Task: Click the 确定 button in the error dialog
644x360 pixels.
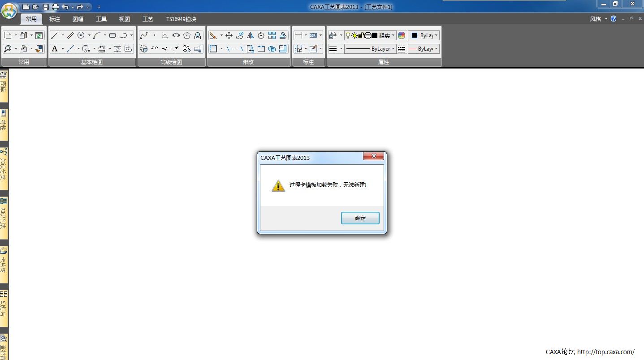Action: [360, 218]
